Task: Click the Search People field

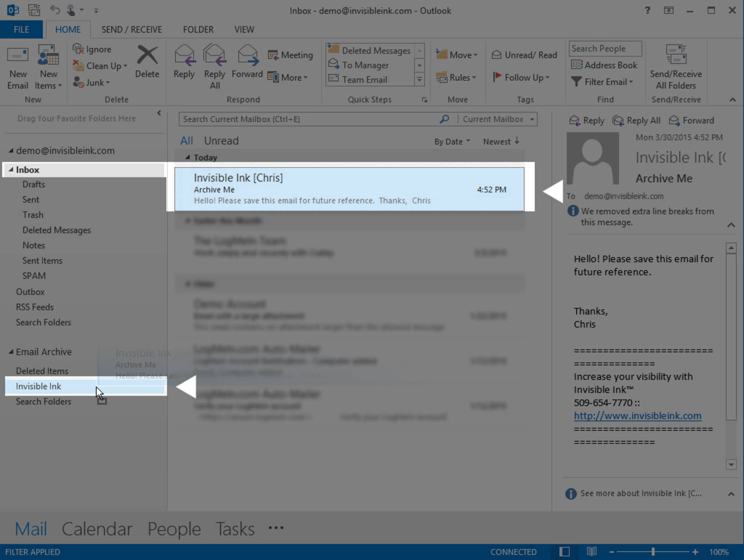Action: (x=605, y=49)
